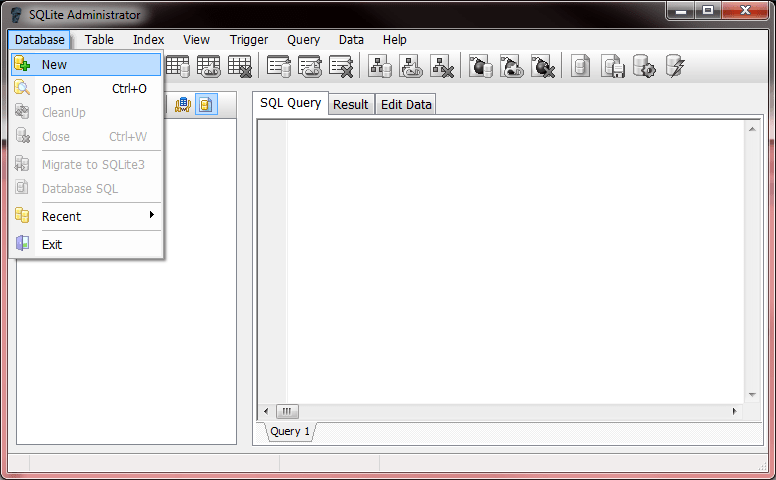The image size is (776, 480).
Task: Open the Trigger menu
Action: click(x=249, y=40)
